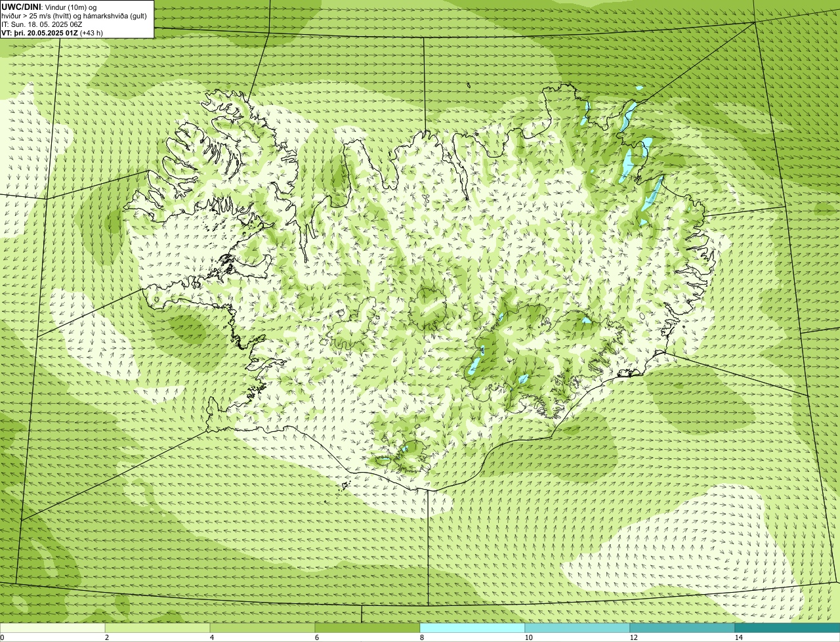The height and width of the screenshot is (642, 840).
Task: Click the legend tick label '2'
Action: click(x=107, y=637)
